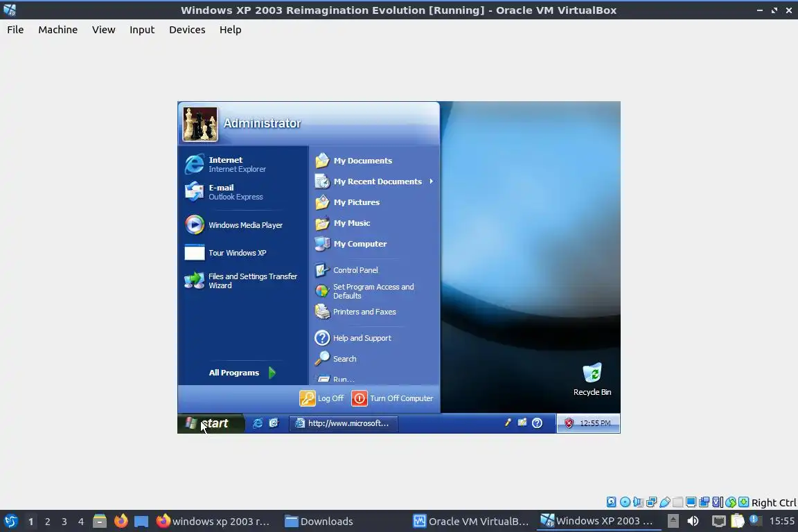
Task: Click the host clipboard manager tray icon
Action: tap(738, 521)
